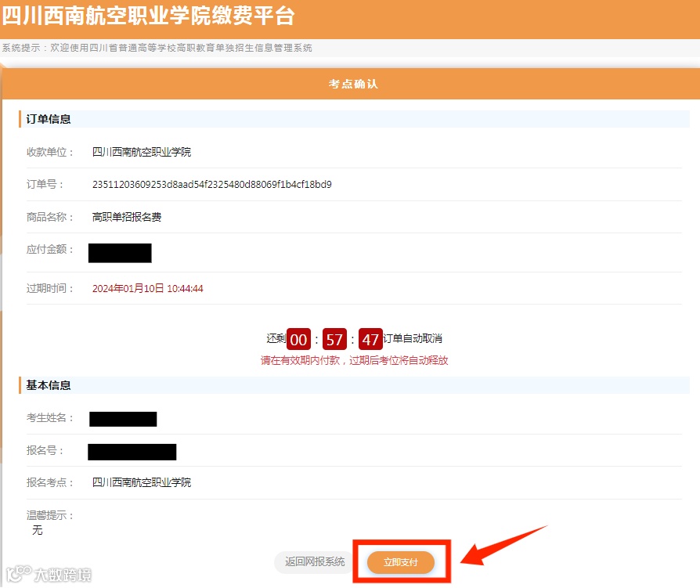Click the countdown hours box 00

(298, 339)
